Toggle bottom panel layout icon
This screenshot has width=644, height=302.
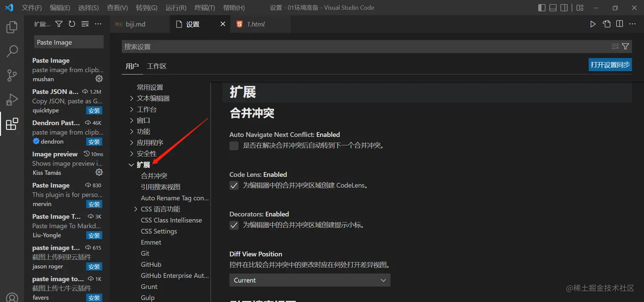tap(553, 8)
